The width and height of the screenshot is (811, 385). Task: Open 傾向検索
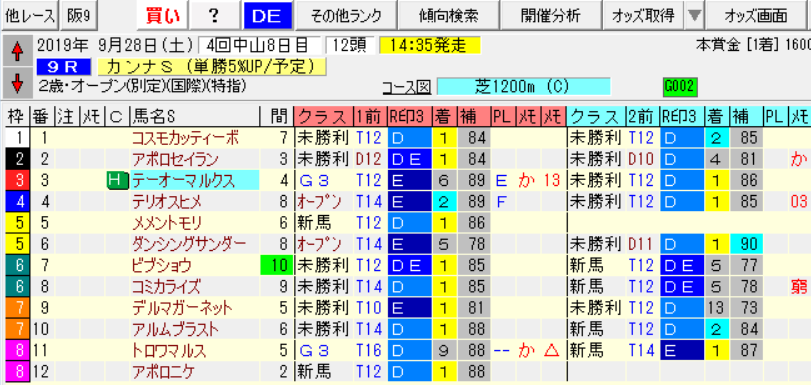click(x=449, y=16)
